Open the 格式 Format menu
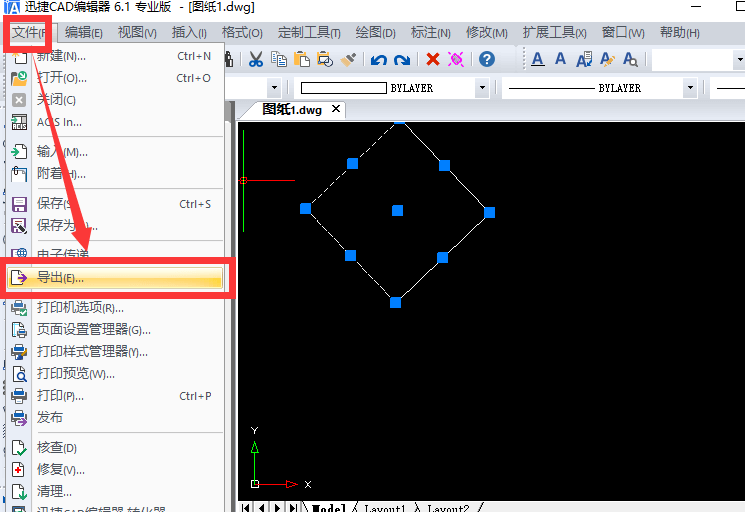The height and width of the screenshot is (512, 745). [x=242, y=33]
